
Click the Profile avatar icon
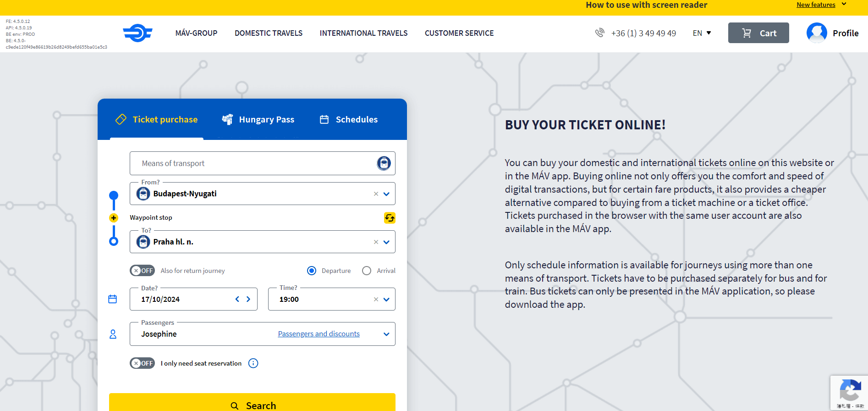click(x=817, y=33)
